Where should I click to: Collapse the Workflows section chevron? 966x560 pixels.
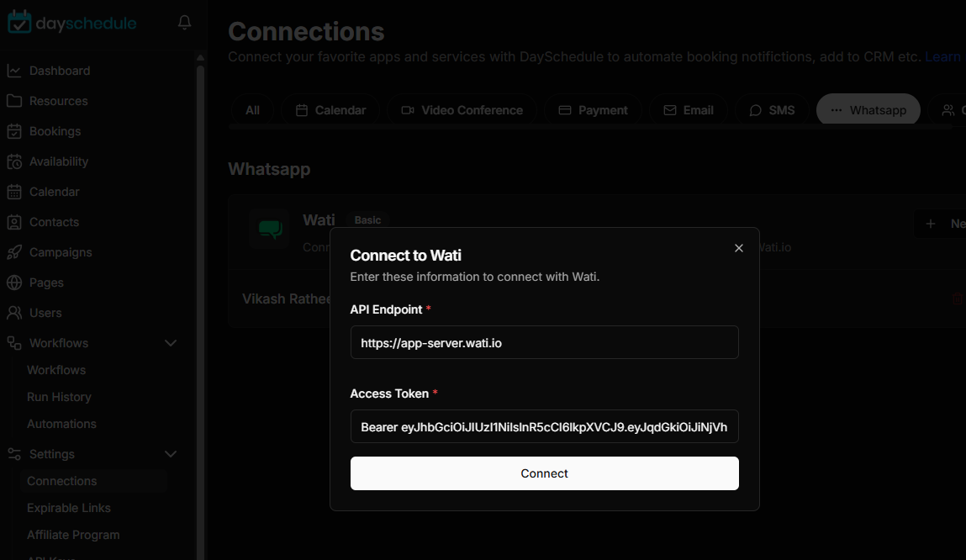coord(171,343)
